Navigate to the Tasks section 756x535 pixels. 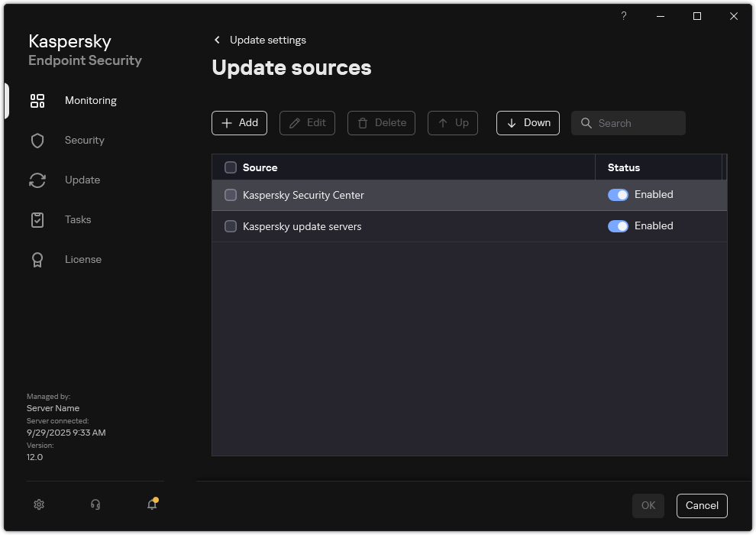[37, 219]
